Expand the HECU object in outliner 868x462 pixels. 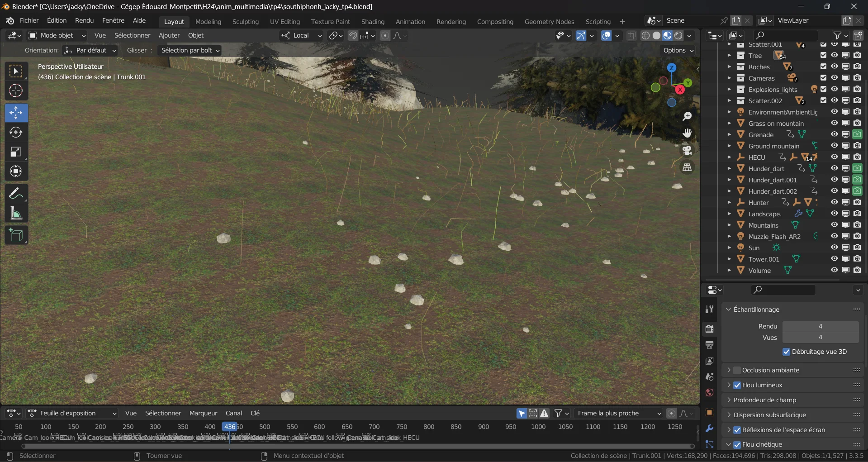[729, 157]
